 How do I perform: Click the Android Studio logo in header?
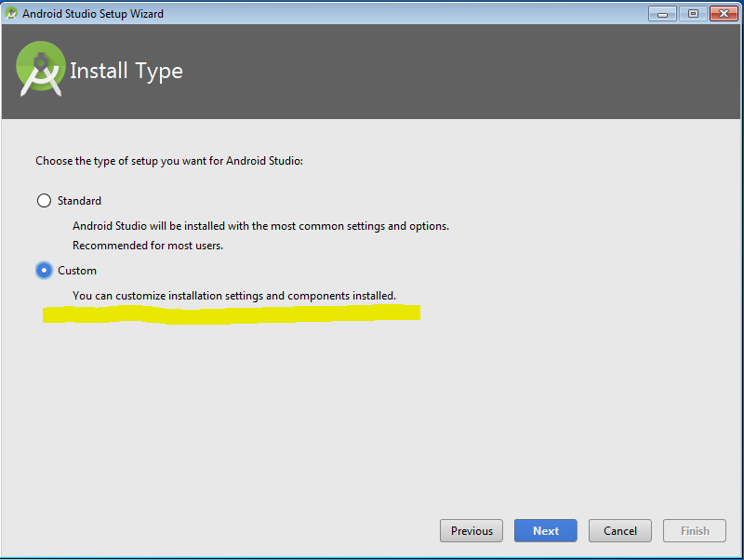point(41,69)
